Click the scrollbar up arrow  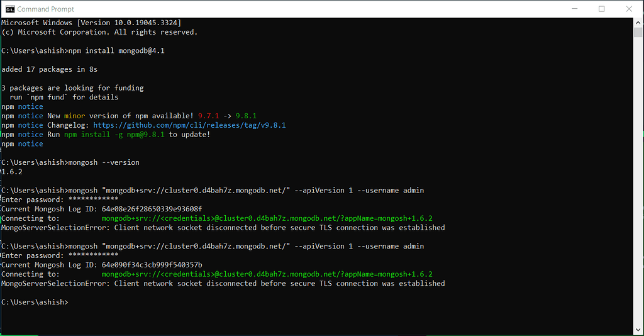tap(638, 23)
